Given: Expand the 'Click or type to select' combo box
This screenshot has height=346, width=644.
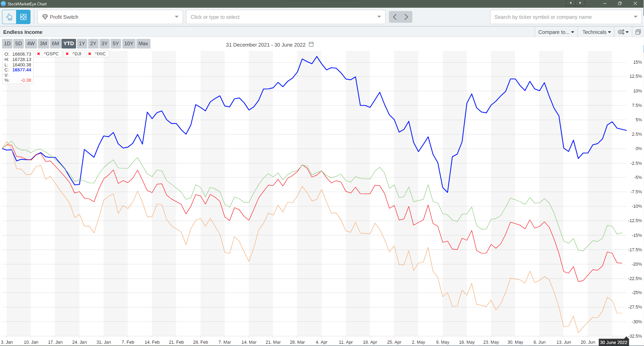Looking at the screenshot, I should [379, 17].
